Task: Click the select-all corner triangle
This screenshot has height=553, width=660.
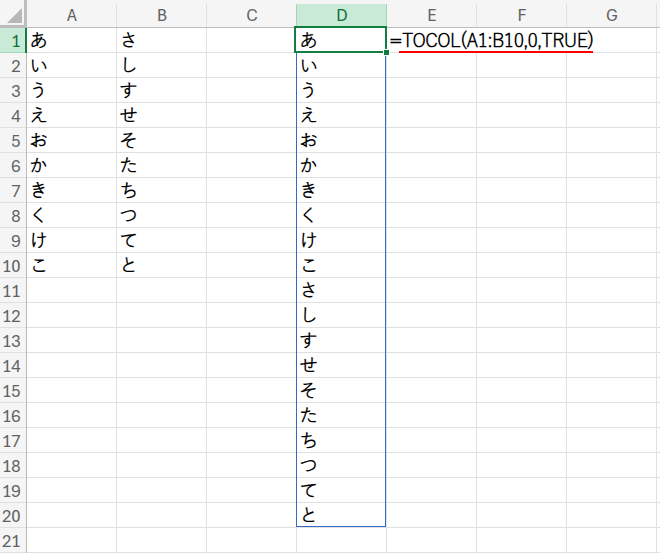Action: point(13,14)
